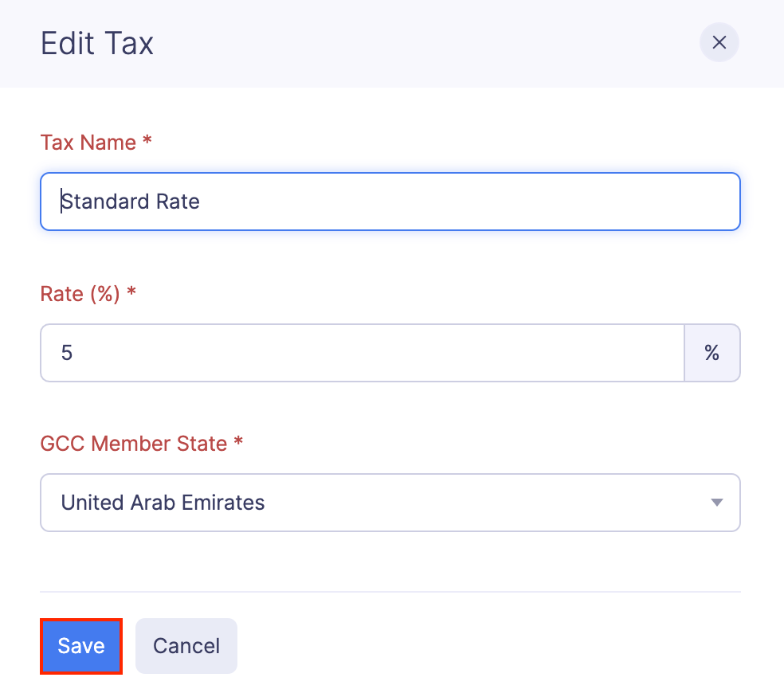This screenshot has width=784, height=693.
Task: Click the Rate percentage input
Action: 359,353
